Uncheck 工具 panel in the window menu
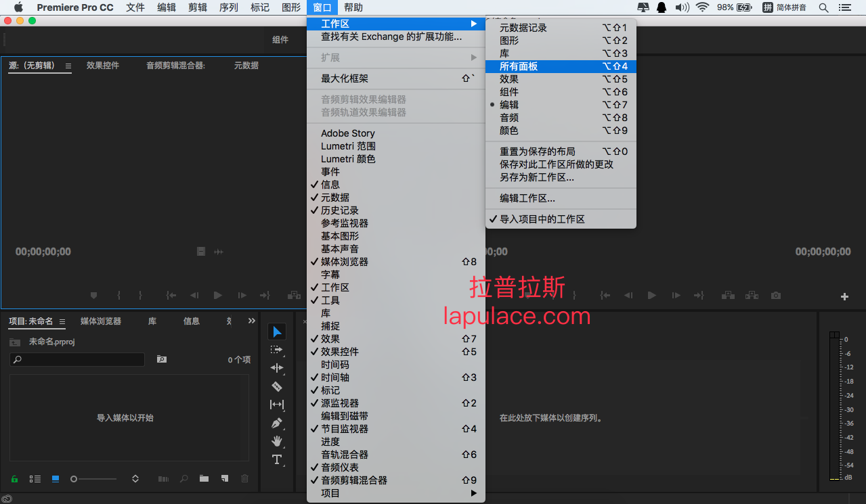 tap(396, 300)
